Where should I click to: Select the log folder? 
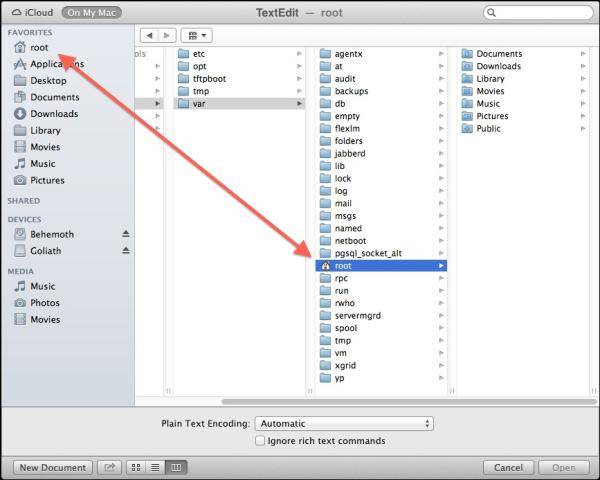click(x=381, y=191)
